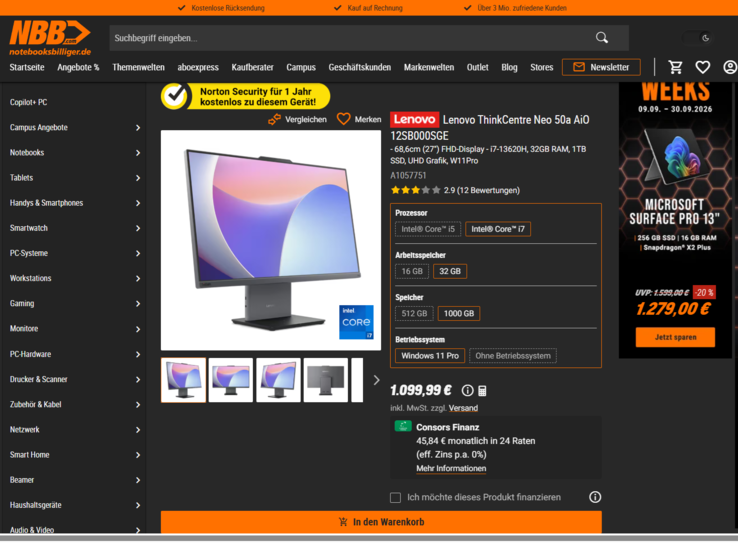Choose 16 GB Arbeitsspeicher option
This screenshot has width=738, height=543.
412,272
